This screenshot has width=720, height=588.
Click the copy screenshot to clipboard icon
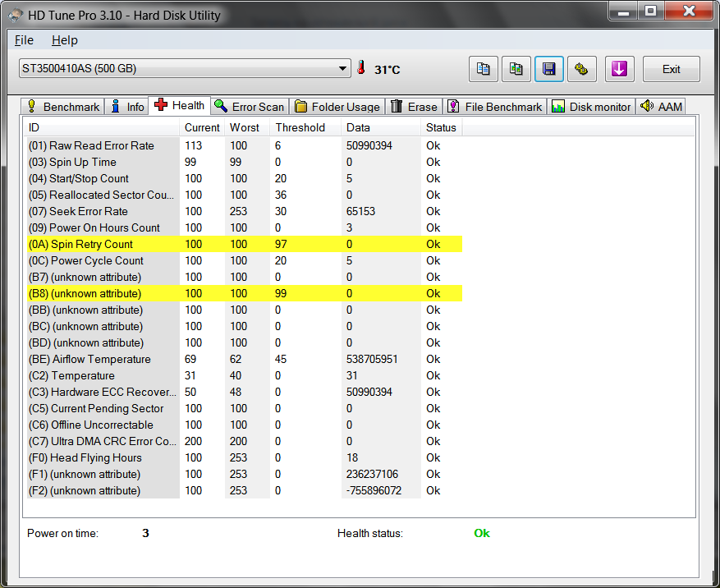(516, 70)
